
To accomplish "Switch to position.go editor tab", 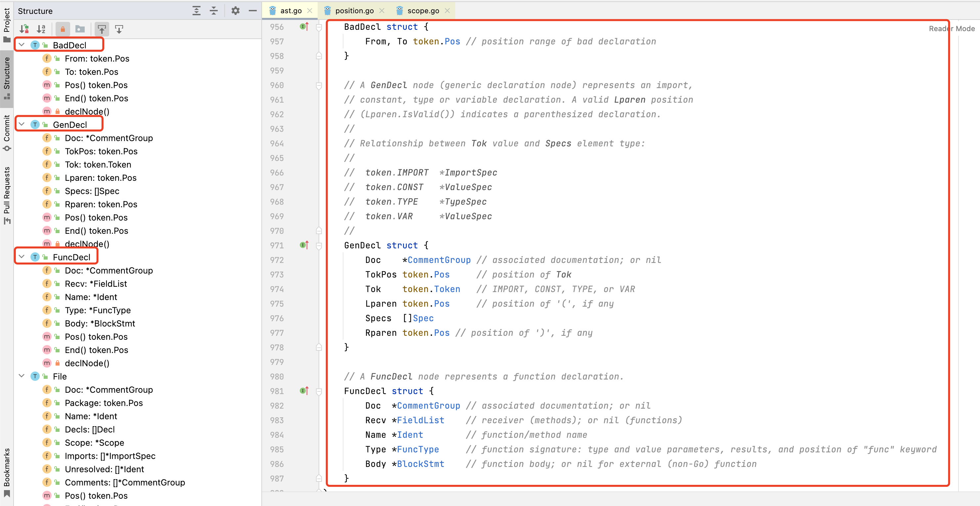I will 354,11.
